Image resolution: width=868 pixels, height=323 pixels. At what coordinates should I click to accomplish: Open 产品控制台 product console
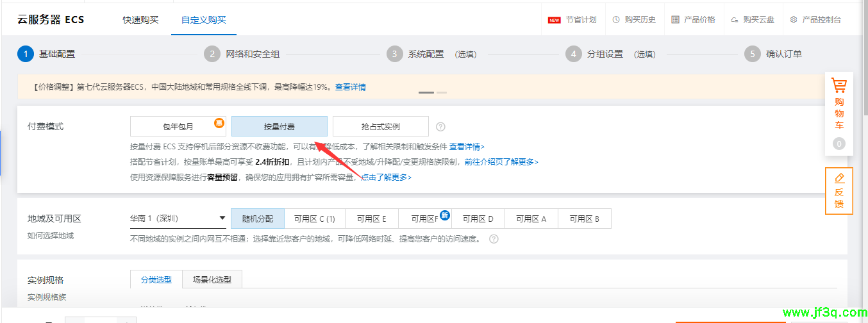[x=815, y=20]
